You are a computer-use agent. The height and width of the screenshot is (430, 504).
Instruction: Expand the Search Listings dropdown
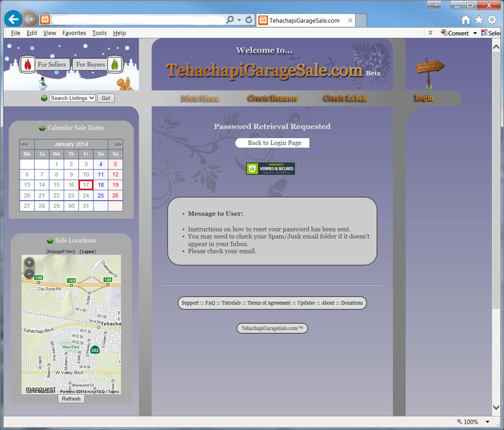tap(72, 98)
